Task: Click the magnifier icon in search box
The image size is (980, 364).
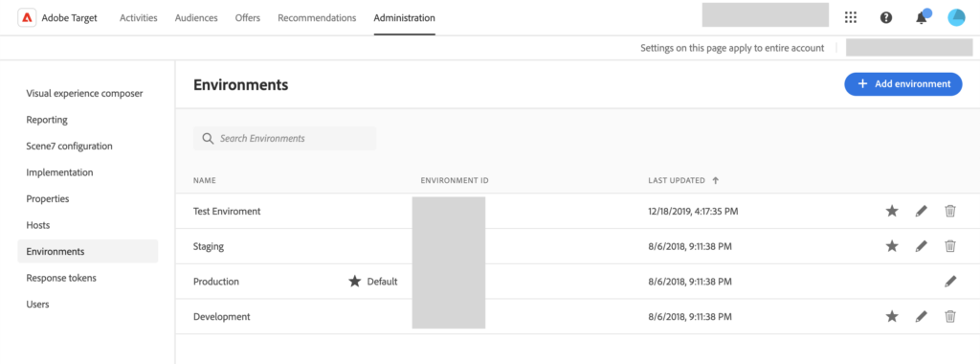Action: 208,139
